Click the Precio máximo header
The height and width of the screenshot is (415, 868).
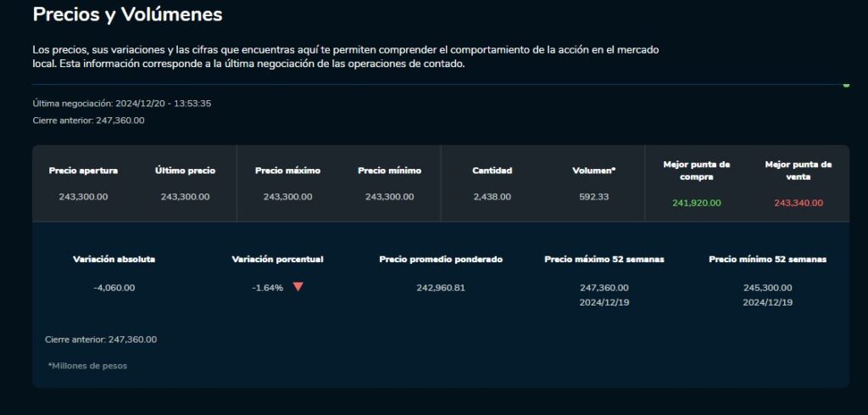tap(288, 171)
